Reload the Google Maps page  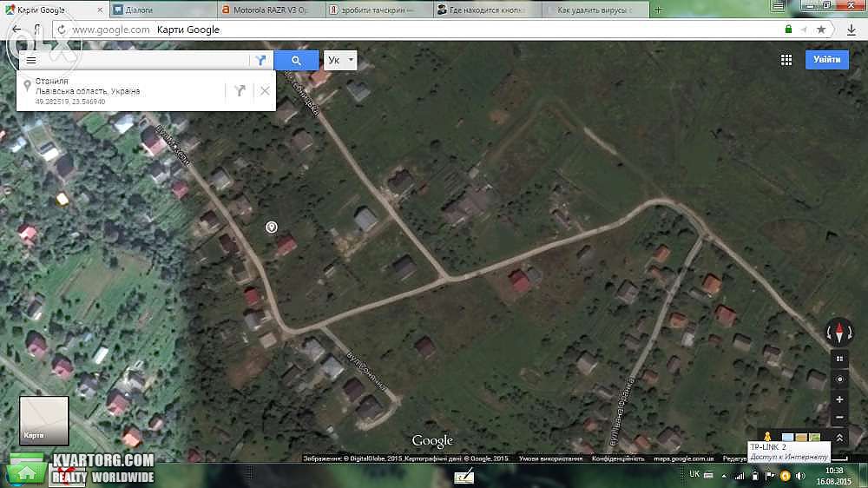click(x=62, y=30)
